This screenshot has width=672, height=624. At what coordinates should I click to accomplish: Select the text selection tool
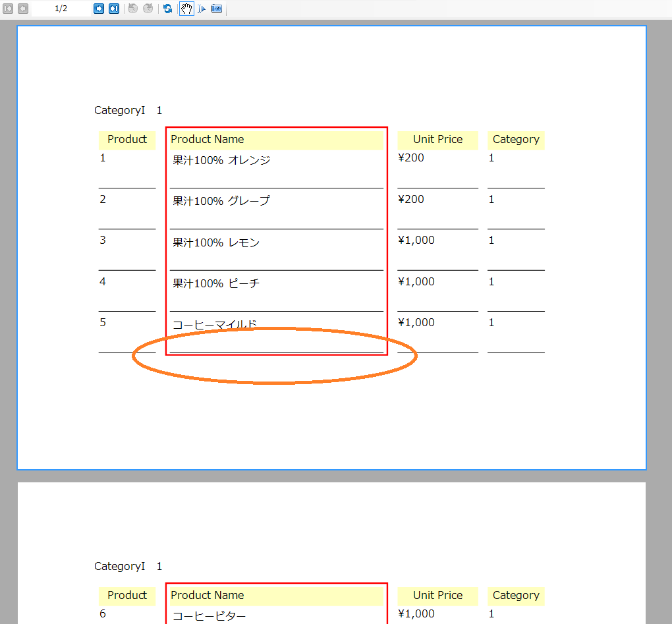click(x=202, y=9)
